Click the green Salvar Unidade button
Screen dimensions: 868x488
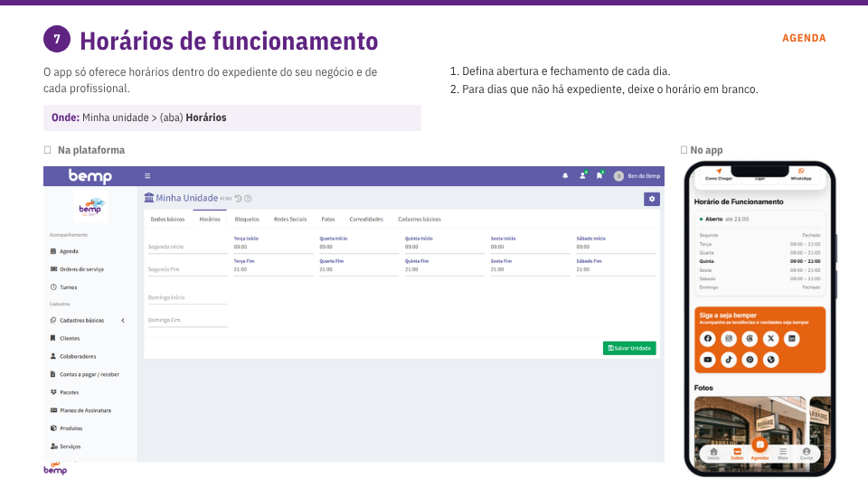(629, 348)
